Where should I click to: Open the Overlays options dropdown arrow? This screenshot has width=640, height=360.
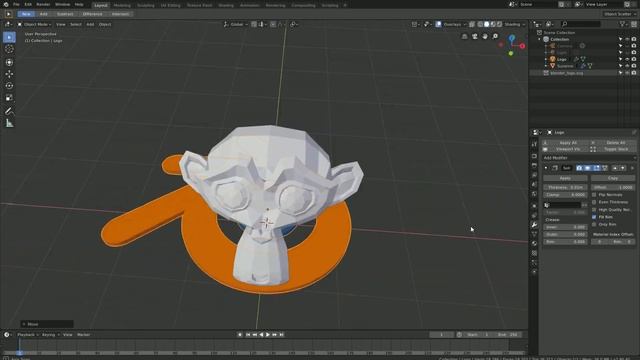pyautogui.click(x=465, y=24)
